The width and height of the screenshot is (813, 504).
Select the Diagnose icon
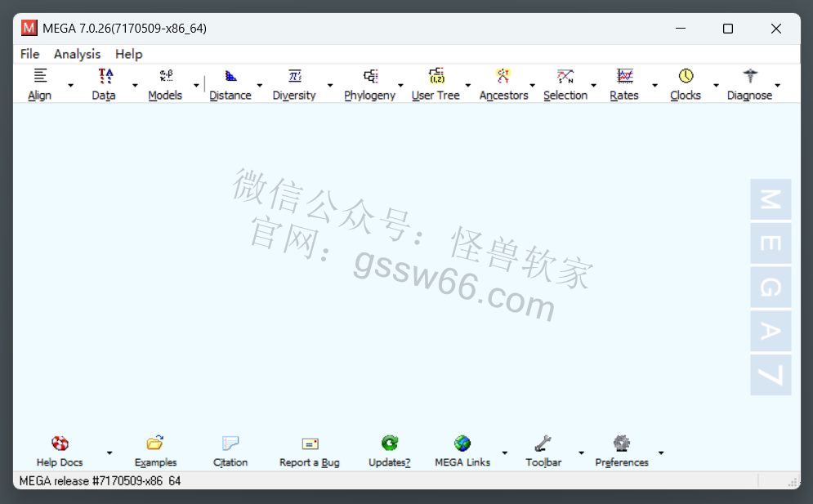[x=750, y=76]
